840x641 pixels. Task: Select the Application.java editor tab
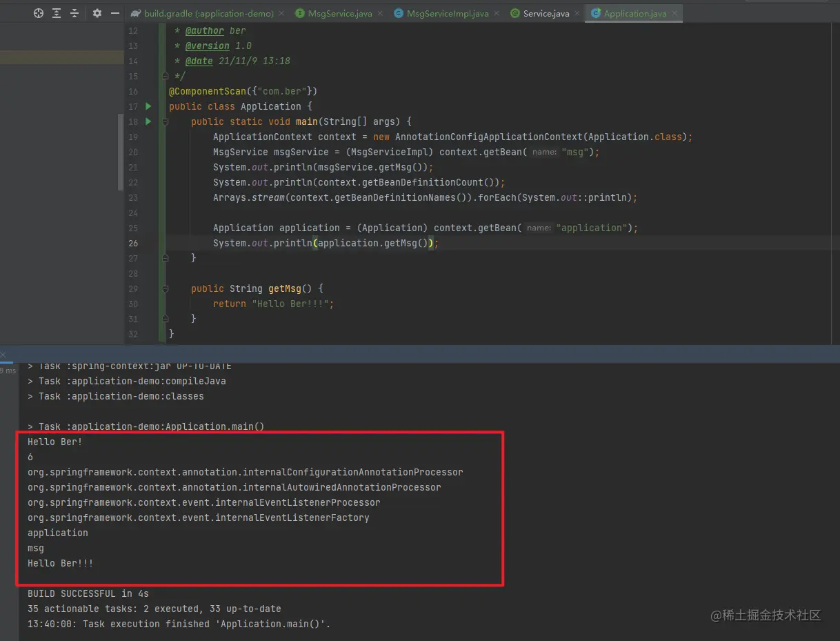[x=635, y=13]
